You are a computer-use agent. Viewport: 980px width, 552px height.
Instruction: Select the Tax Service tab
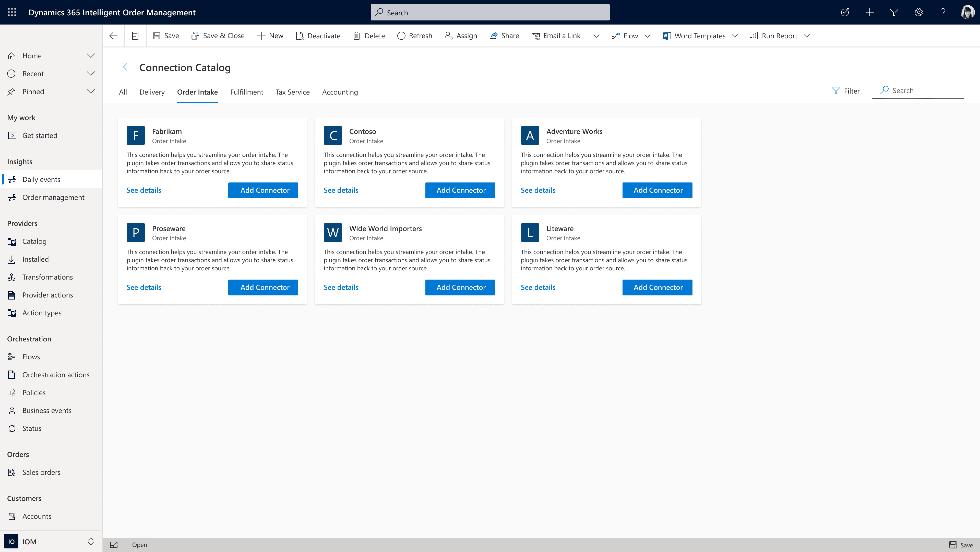[292, 92]
